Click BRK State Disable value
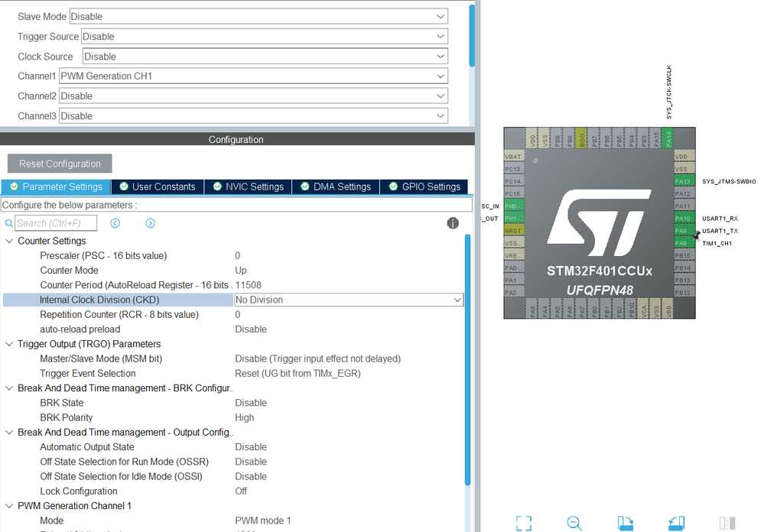The width and height of the screenshot is (764, 532). tap(251, 403)
